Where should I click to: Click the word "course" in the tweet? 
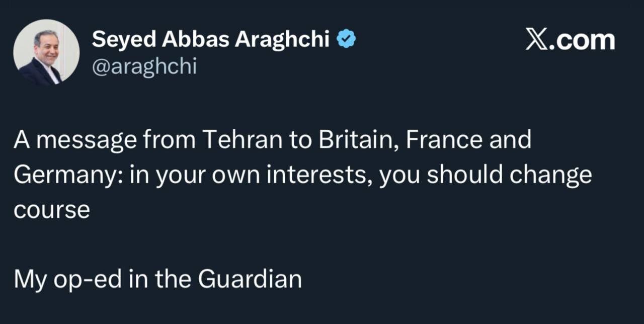click(x=52, y=210)
